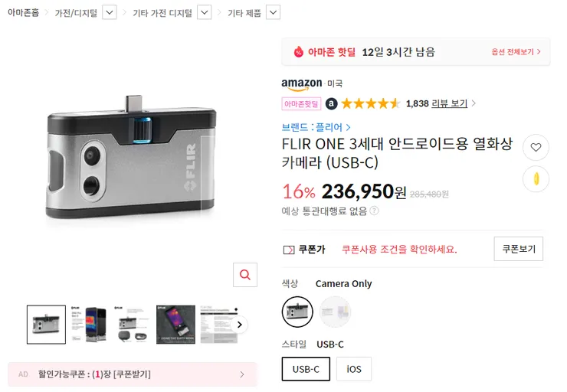567x392 pixels.
Task: Choose the Camera Only color swatch
Action: pos(297,312)
